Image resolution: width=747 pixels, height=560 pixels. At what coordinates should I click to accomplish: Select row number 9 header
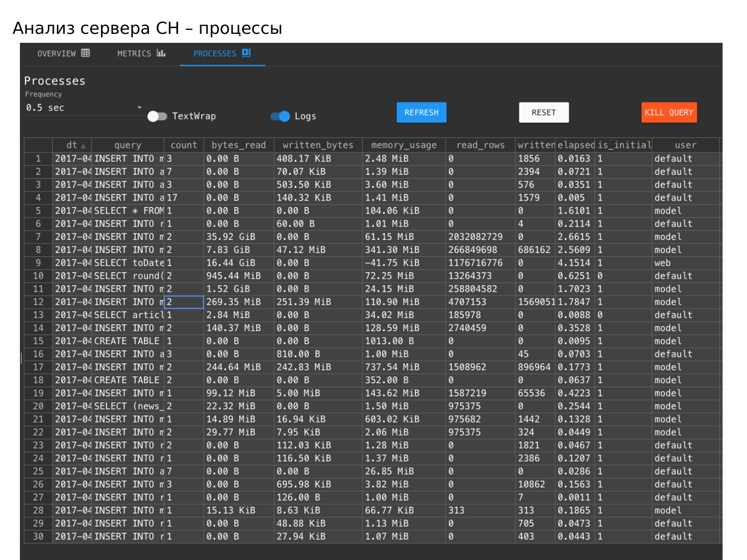pos(38,263)
